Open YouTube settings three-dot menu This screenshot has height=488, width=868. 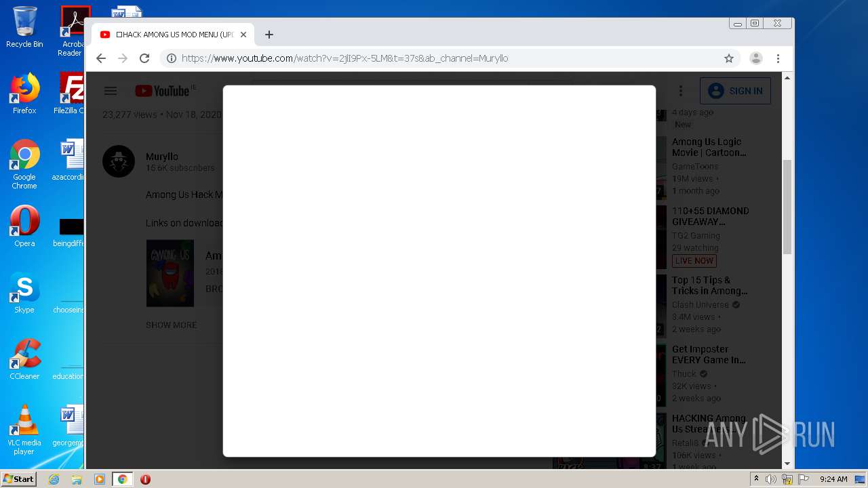click(681, 91)
